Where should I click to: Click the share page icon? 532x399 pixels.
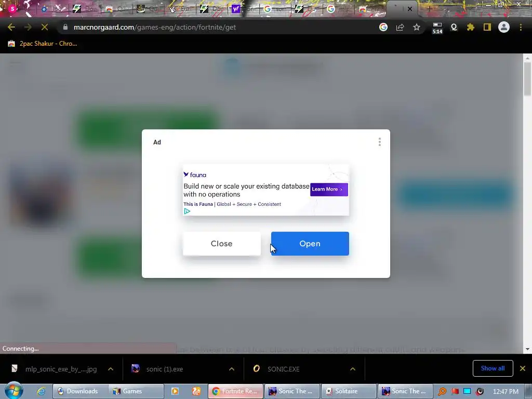(x=400, y=27)
